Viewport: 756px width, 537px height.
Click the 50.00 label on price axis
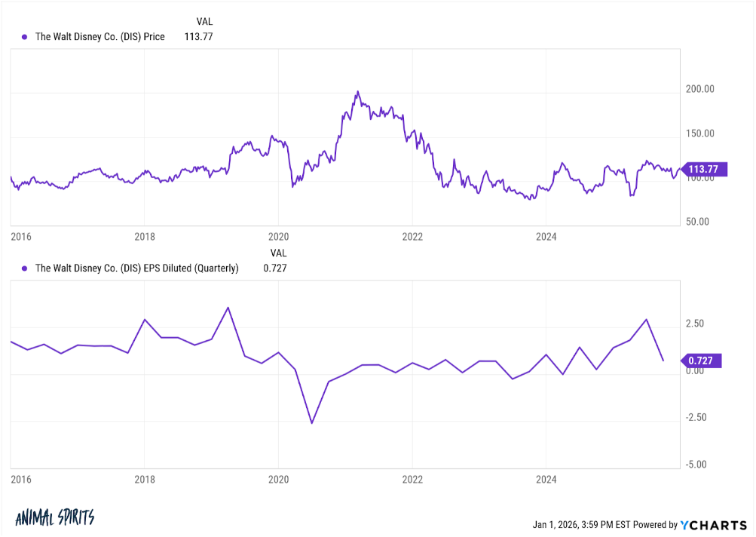[x=702, y=222]
